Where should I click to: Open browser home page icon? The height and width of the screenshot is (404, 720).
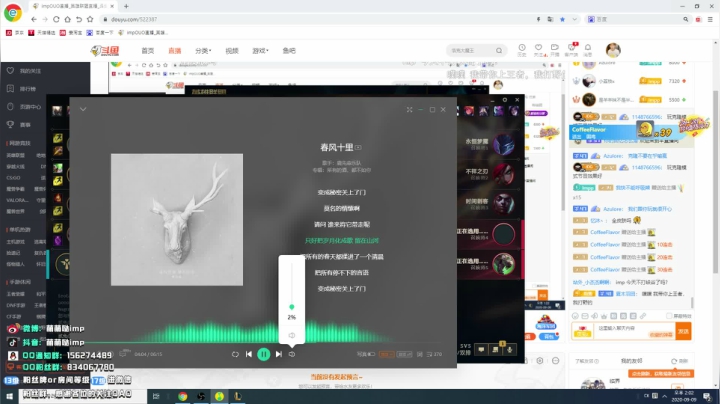(68, 19)
